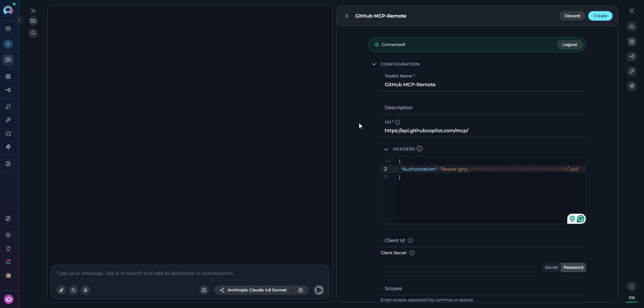Image resolution: width=644 pixels, height=308 pixels.
Task: Open the puzzle-piece icon in the left sidebar
Action: pos(8,134)
